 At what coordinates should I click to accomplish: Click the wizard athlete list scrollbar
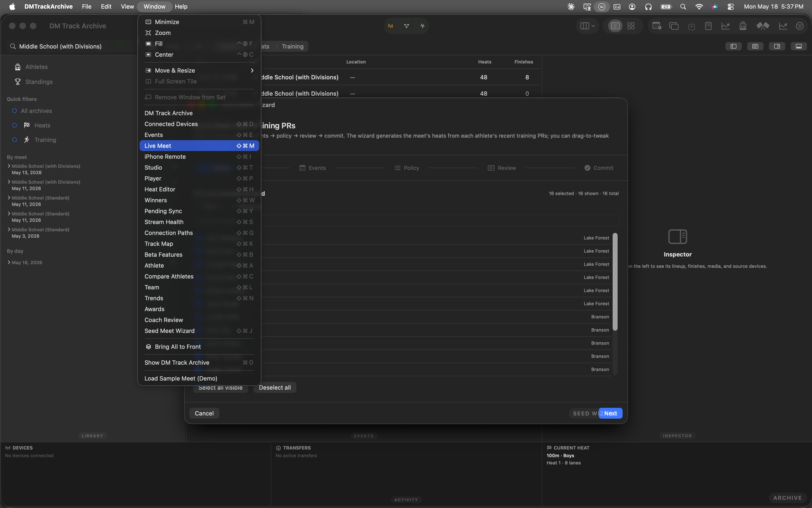[615, 281]
